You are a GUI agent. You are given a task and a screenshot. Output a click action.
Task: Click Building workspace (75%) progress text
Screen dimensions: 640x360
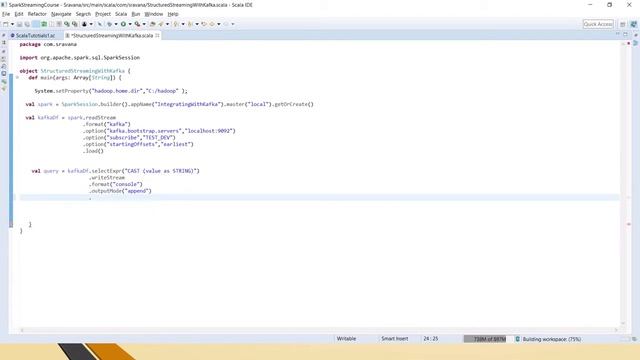click(551, 339)
